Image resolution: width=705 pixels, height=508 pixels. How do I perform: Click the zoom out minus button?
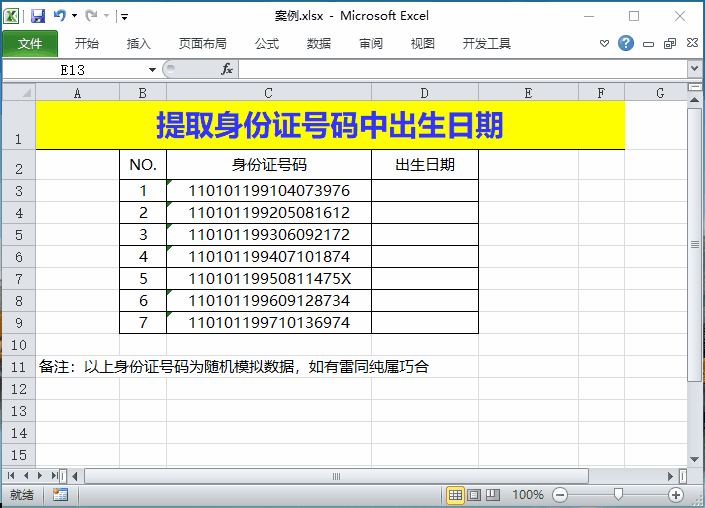point(560,494)
